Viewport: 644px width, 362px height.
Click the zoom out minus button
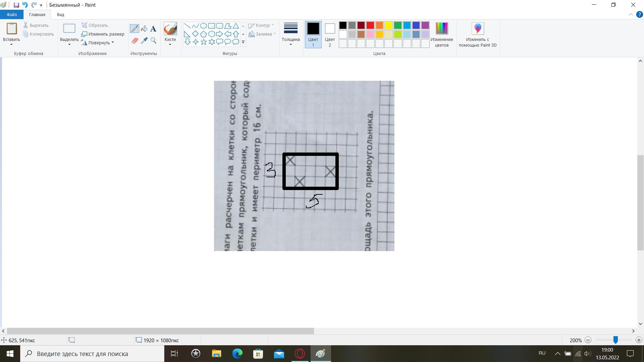pos(588,340)
